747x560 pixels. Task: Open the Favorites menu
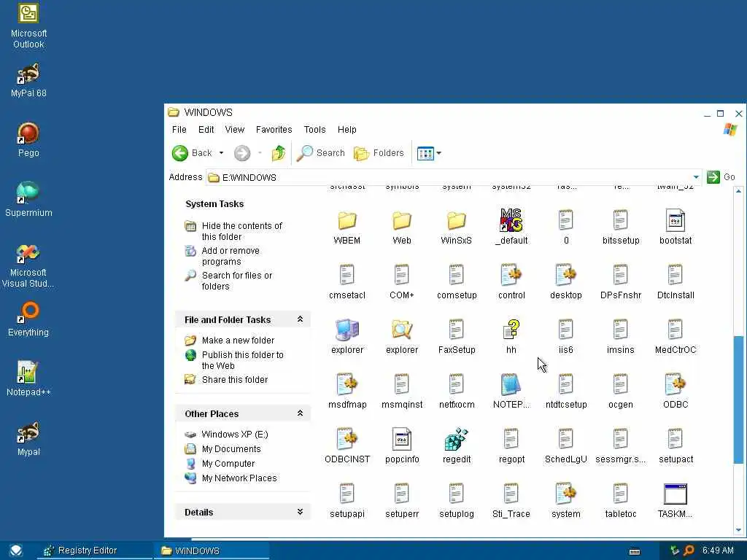(x=274, y=130)
